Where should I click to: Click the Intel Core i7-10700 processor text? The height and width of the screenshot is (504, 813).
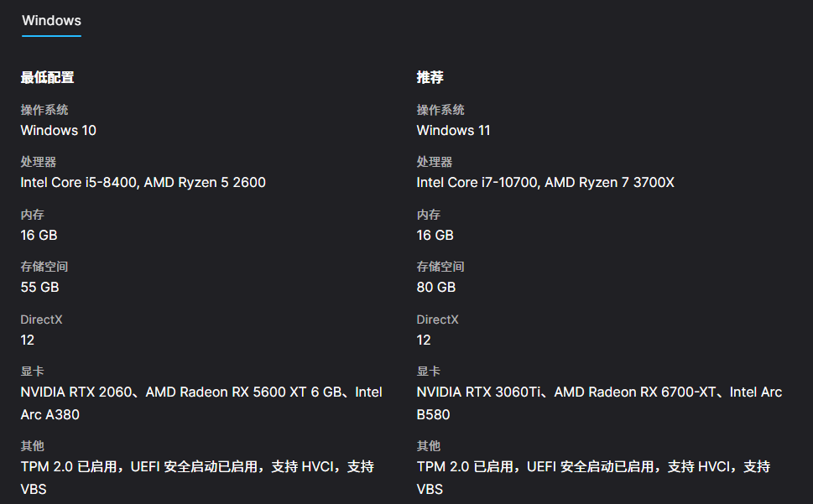click(477, 182)
